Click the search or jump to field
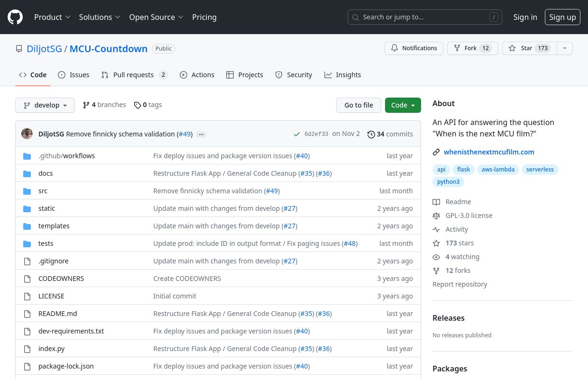 (425, 17)
